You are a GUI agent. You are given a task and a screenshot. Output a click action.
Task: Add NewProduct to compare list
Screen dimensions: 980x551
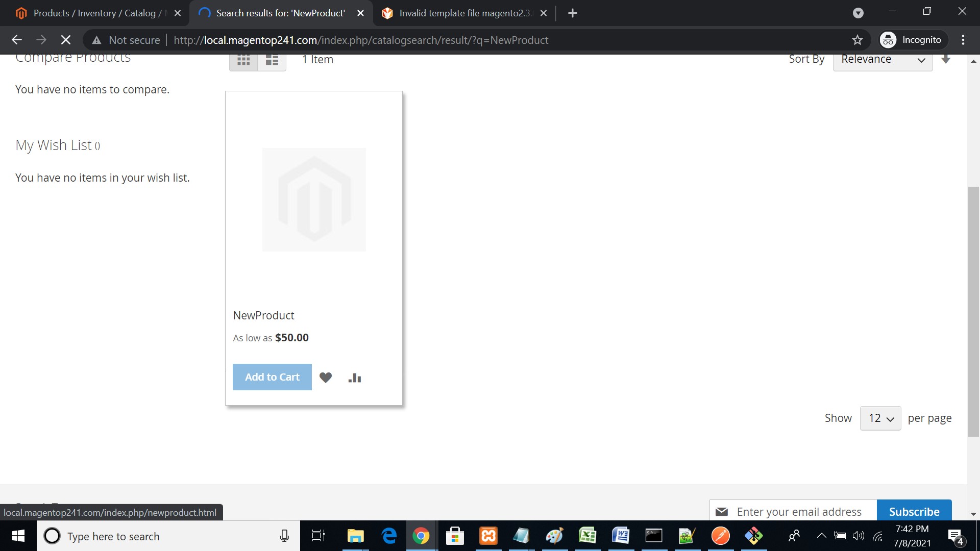355,378
